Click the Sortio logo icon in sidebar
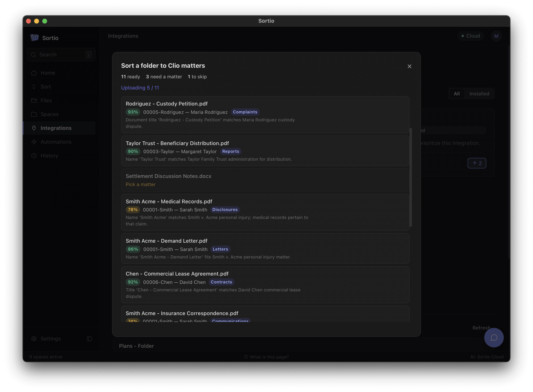Viewport: 533px width, 392px height. (x=34, y=38)
